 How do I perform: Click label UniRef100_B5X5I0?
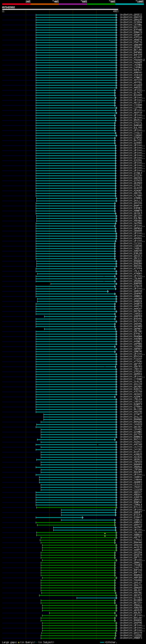click(131, 120)
